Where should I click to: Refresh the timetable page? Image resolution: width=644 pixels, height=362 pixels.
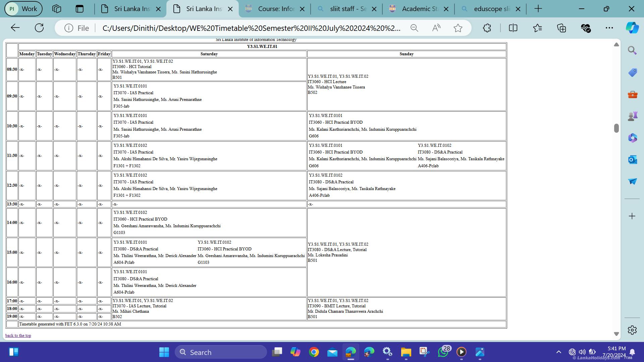[39, 28]
